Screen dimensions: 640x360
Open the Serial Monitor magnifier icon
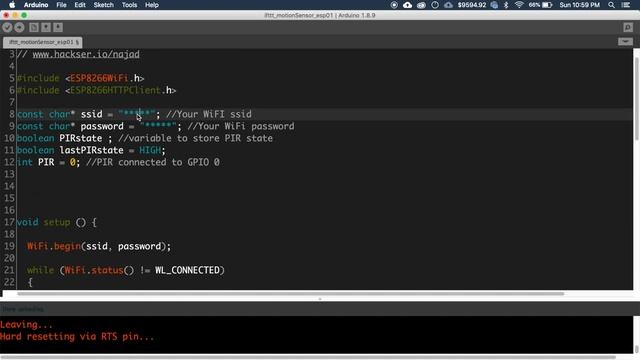point(628,27)
